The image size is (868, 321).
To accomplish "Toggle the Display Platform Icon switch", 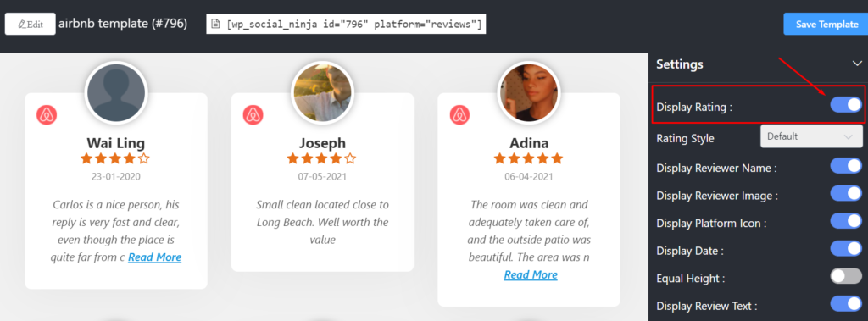I will [x=846, y=220].
